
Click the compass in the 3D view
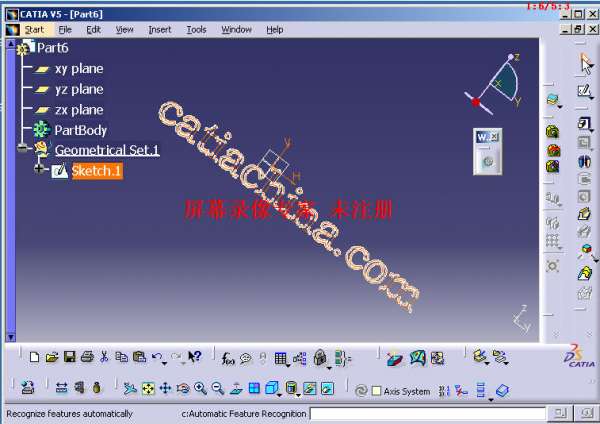click(495, 85)
